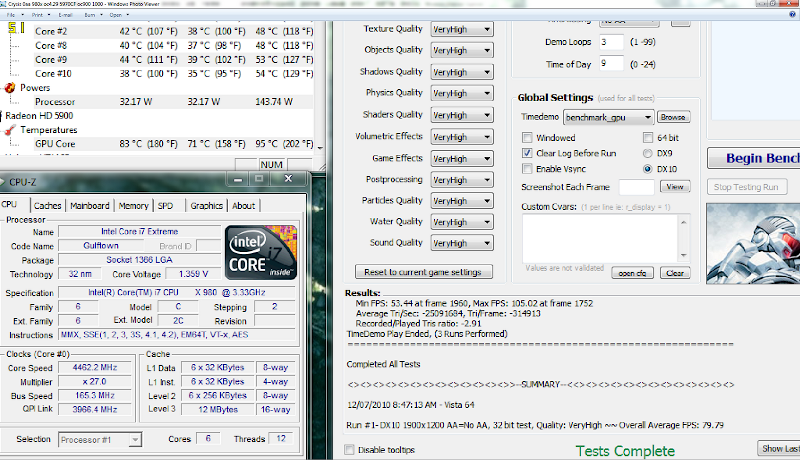Expand the Shaders Quality dropdown
Screen dimensions: 800x460
tap(462, 115)
